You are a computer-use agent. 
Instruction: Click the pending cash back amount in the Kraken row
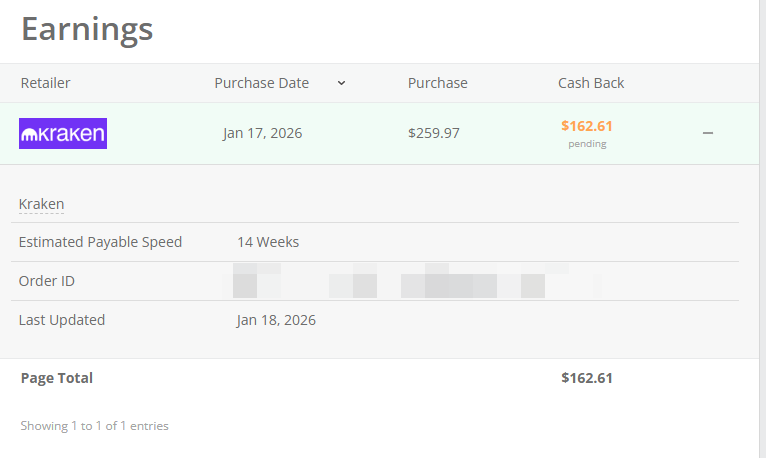[x=586, y=126]
